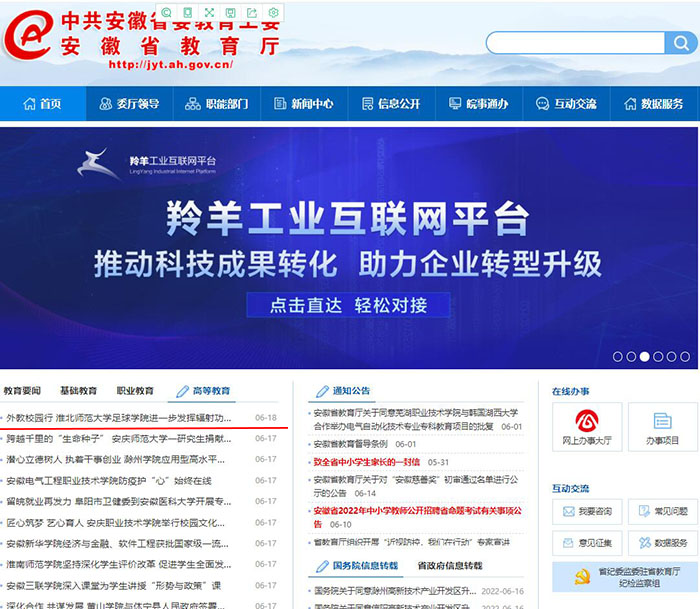Select the second carousel dot

point(631,356)
